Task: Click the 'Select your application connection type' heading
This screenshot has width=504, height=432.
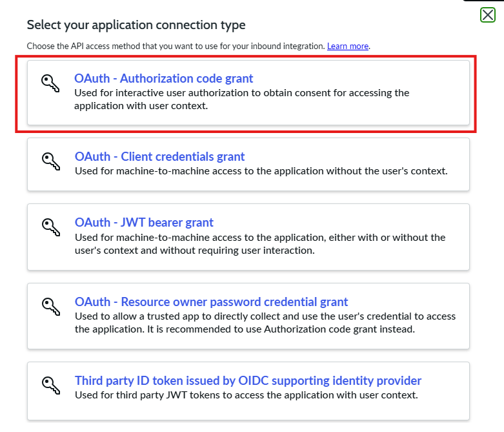Action: pyautogui.click(x=136, y=25)
